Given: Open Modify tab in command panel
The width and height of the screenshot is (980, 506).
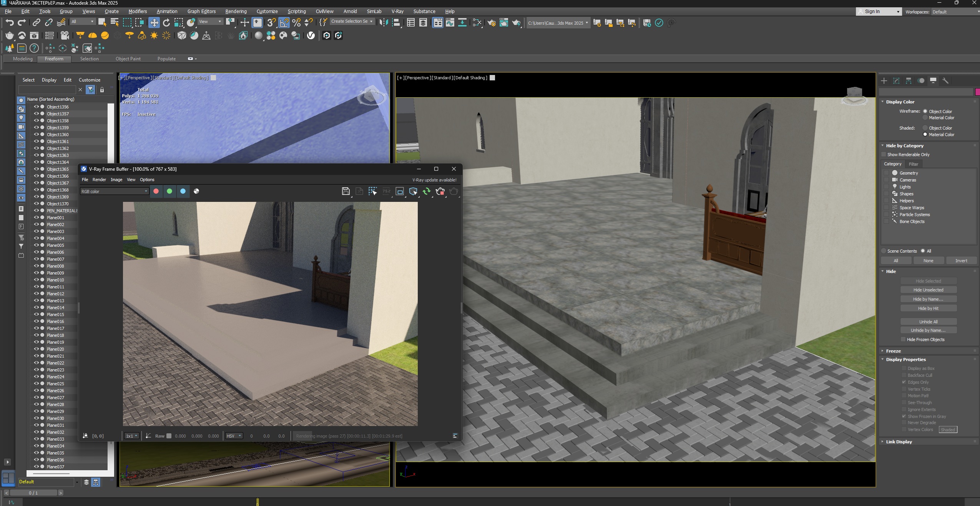Looking at the screenshot, I should coord(896,81).
